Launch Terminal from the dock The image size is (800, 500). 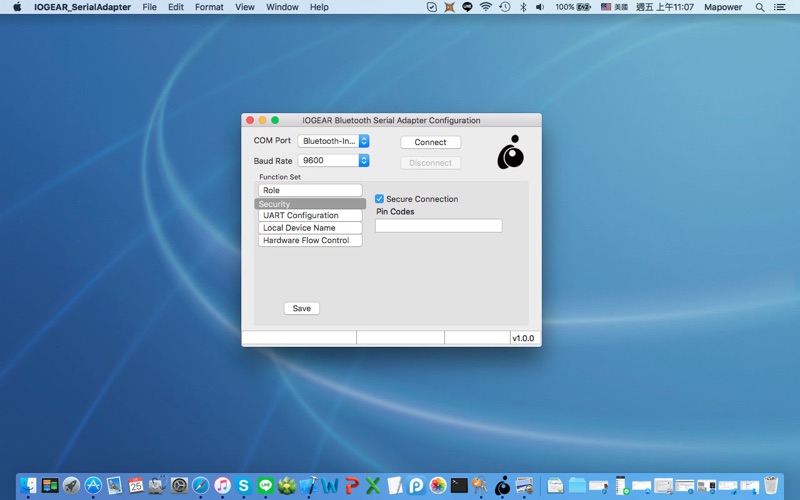click(459, 485)
